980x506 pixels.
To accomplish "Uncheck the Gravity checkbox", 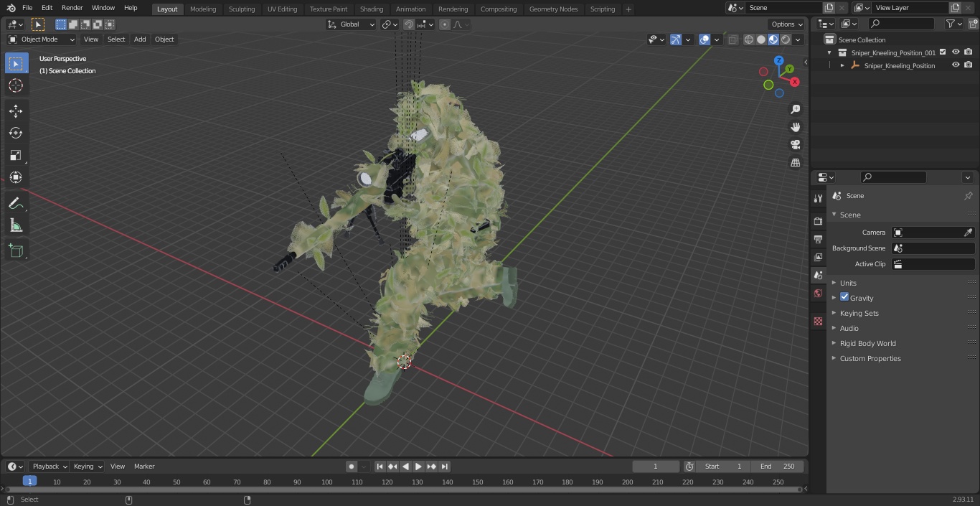I will [844, 297].
